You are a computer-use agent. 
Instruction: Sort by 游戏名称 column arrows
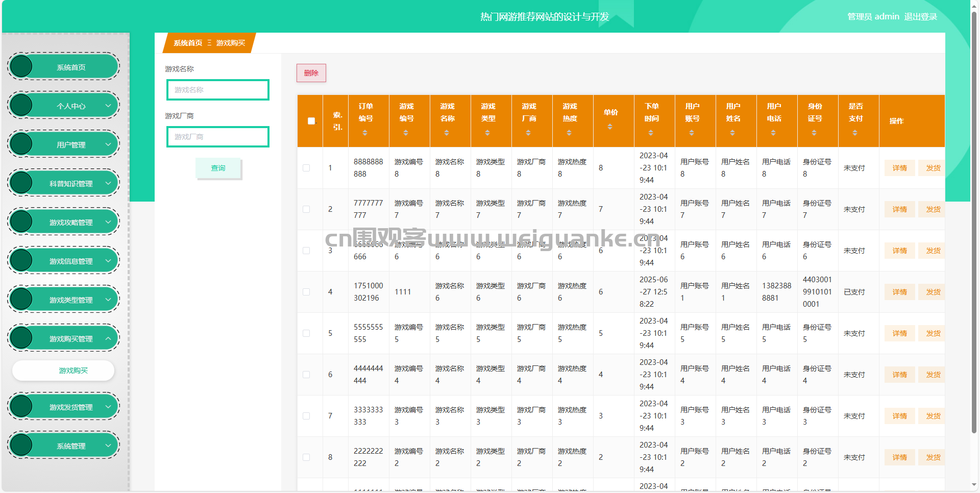447,133
